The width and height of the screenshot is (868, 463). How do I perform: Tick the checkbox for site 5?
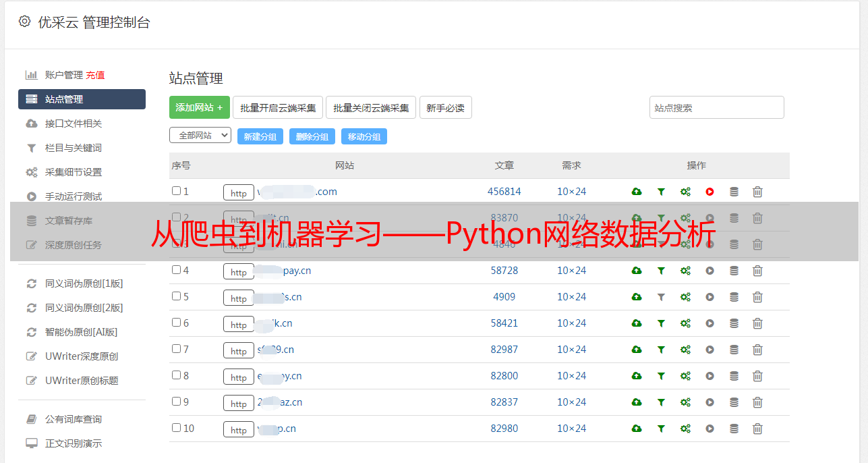coord(176,296)
